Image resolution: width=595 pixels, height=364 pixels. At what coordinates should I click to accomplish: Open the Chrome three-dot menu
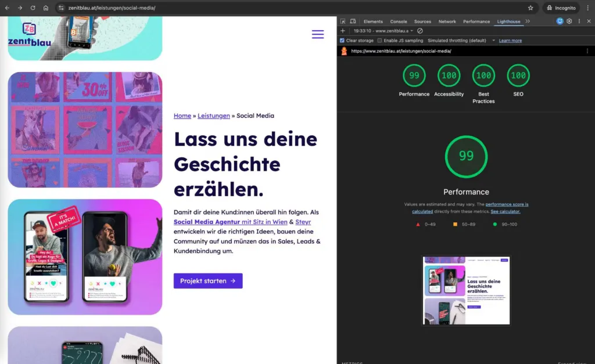point(588,8)
